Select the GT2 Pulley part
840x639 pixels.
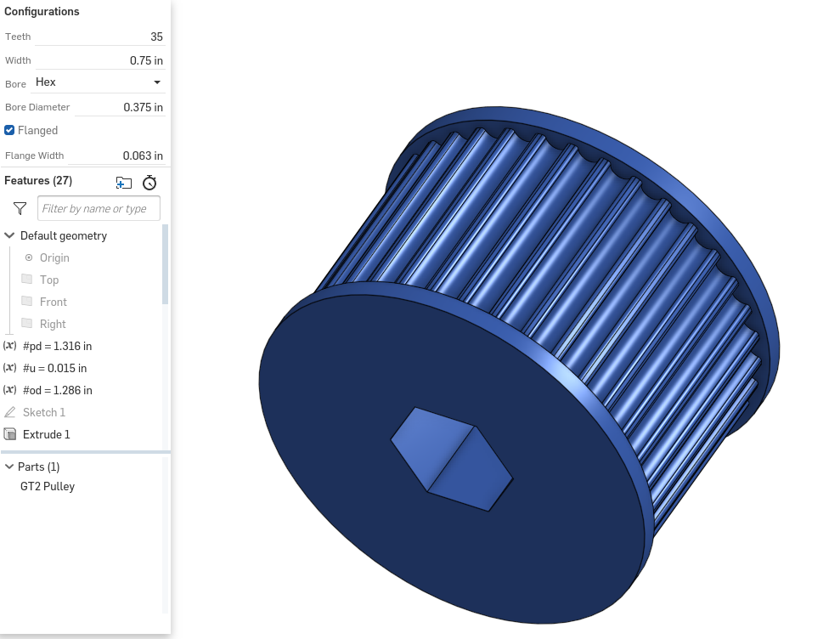(48, 486)
